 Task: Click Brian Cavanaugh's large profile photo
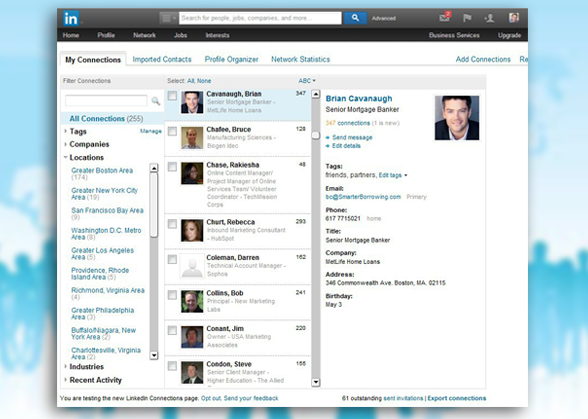click(x=457, y=118)
